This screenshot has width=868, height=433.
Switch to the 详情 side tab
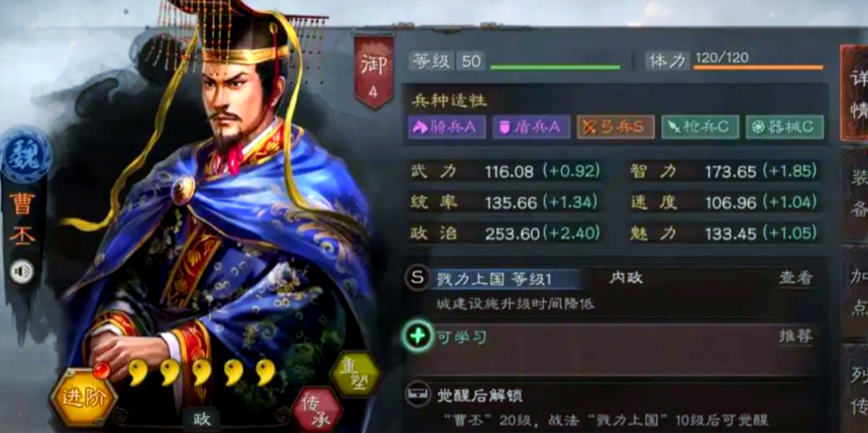(x=856, y=93)
